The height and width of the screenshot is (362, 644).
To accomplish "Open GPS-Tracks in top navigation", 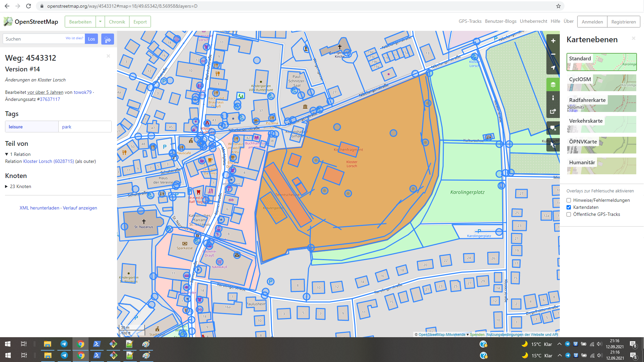I will coord(470,21).
